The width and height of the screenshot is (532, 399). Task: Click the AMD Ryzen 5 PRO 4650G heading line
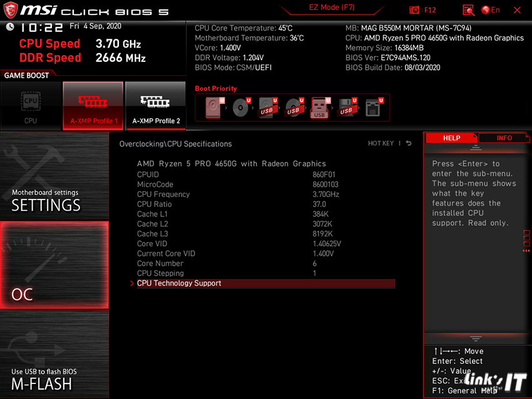pyautogui.click(x=232, y=164)
